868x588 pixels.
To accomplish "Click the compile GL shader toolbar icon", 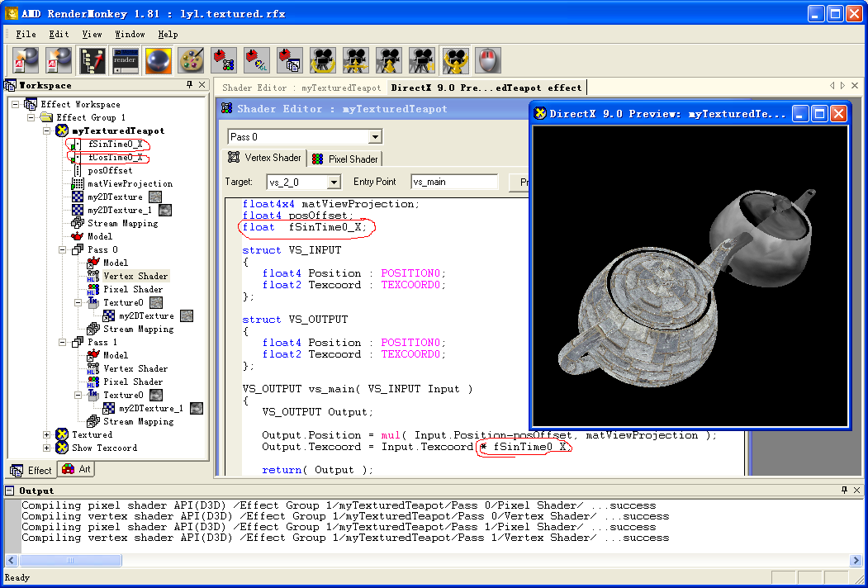I will 258,60.
